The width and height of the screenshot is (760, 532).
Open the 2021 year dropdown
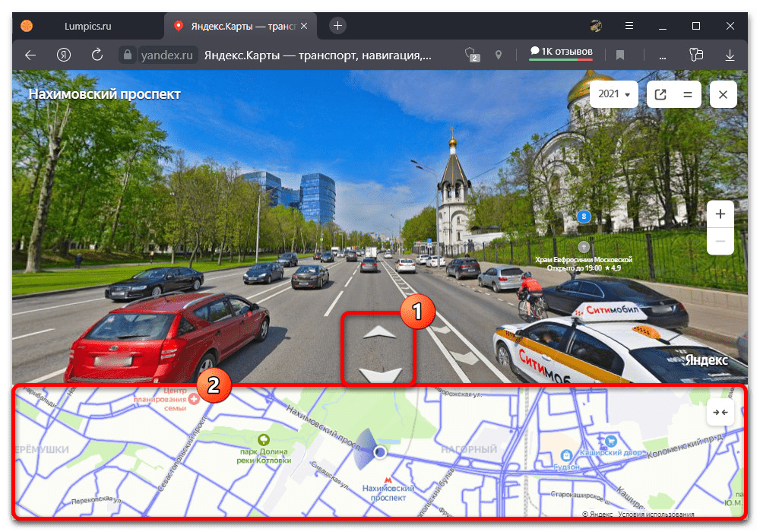[x=614, y=95]
